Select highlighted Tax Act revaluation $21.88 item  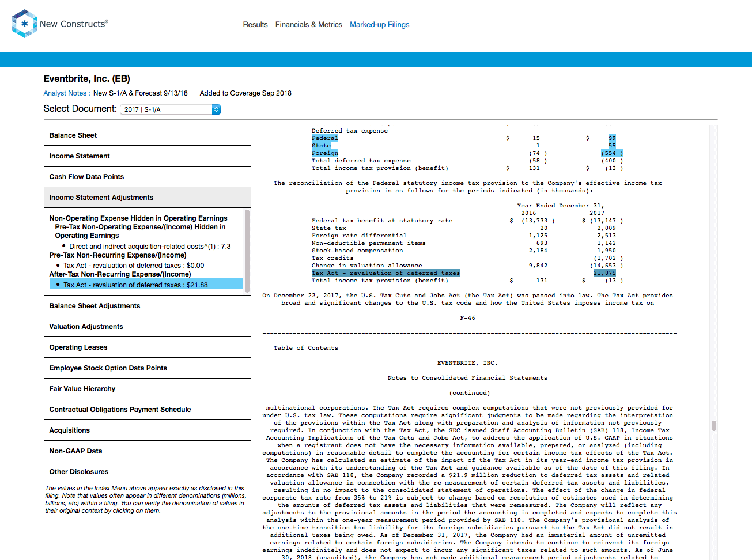tap(146, 285)
